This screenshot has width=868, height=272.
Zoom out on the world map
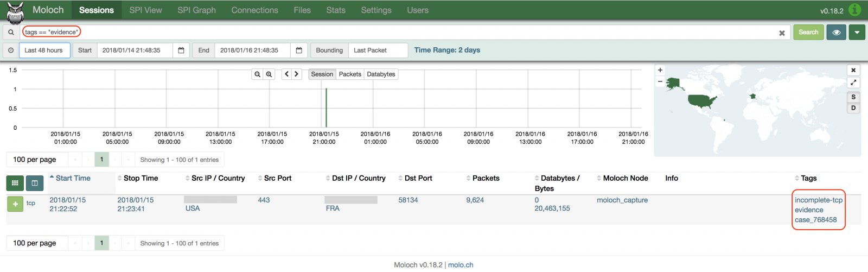point(660,81)
